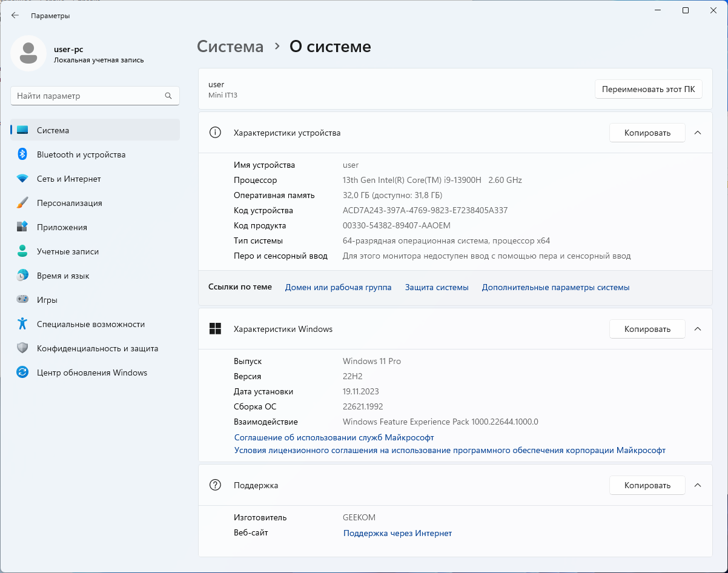Click the back arrow icon

[15, 15]
